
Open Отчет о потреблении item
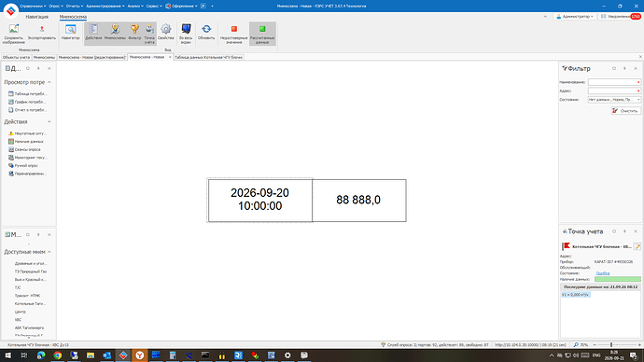point(27,110)
